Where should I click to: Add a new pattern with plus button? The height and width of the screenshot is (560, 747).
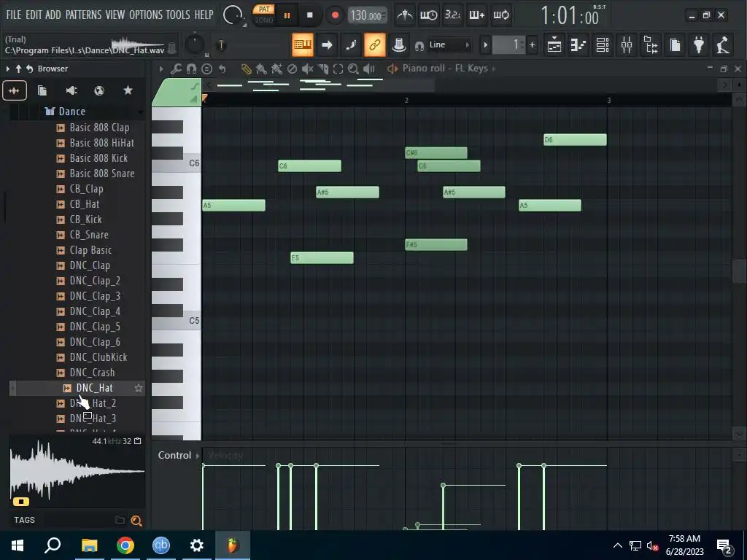click(x=532, y=45)
